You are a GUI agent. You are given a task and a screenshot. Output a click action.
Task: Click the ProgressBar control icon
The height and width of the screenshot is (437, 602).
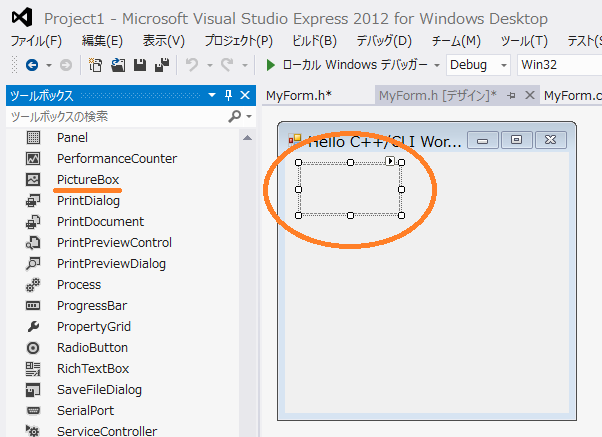(33, 306)
